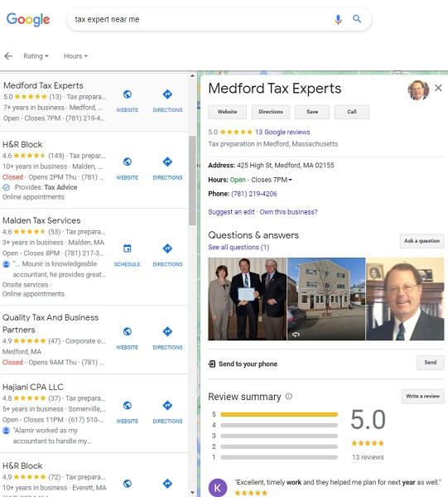Click the Write a review button

coord(422,396)
